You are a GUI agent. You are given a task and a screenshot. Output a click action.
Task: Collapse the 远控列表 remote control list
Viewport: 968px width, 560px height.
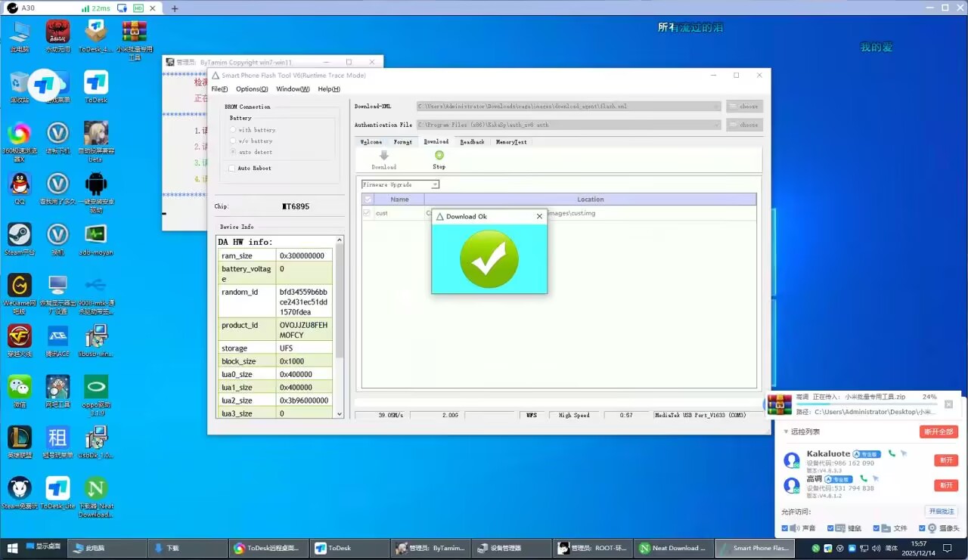786,432
